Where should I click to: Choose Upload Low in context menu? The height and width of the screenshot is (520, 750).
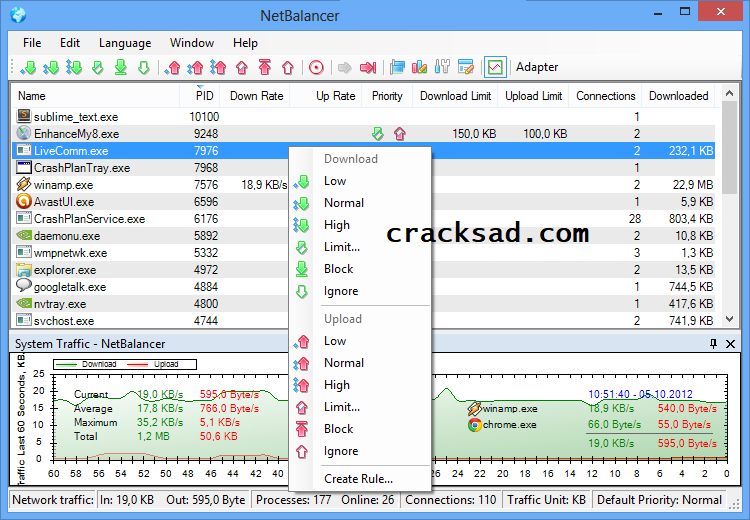point(360,341)
